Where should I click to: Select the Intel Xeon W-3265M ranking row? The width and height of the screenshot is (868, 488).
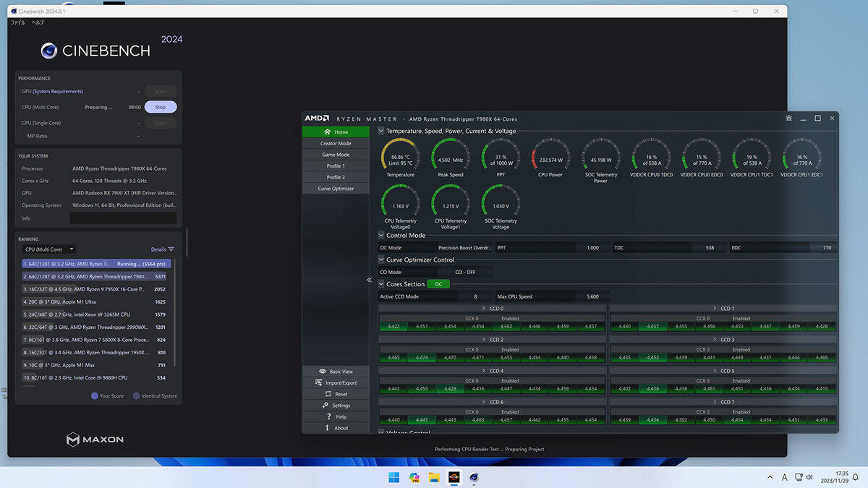pyautogui.click(x=96, y=314)
